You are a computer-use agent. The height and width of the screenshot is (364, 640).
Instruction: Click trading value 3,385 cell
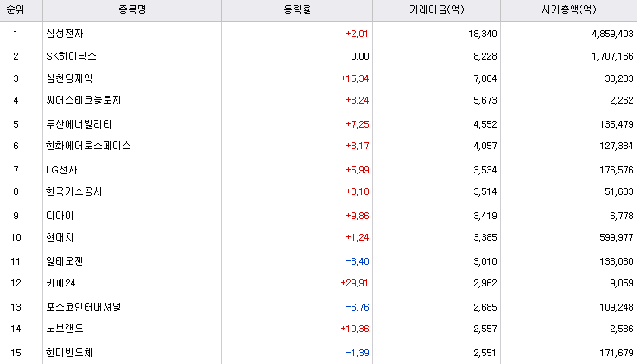pyautogui.click(x=485, y=237)
